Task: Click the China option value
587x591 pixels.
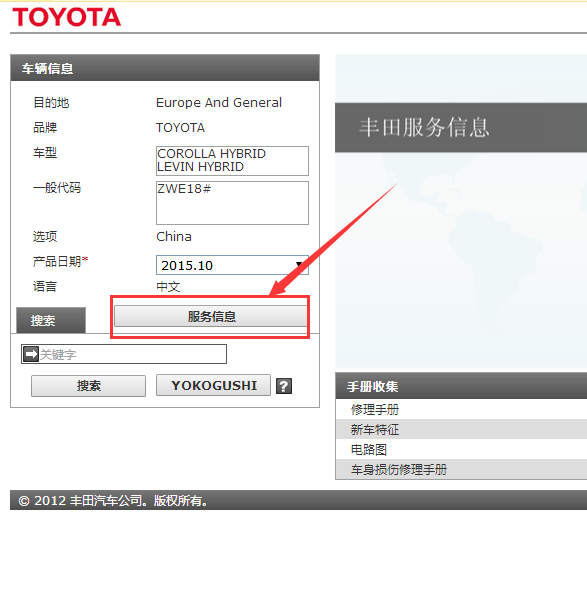Action: tap(174, 237)
